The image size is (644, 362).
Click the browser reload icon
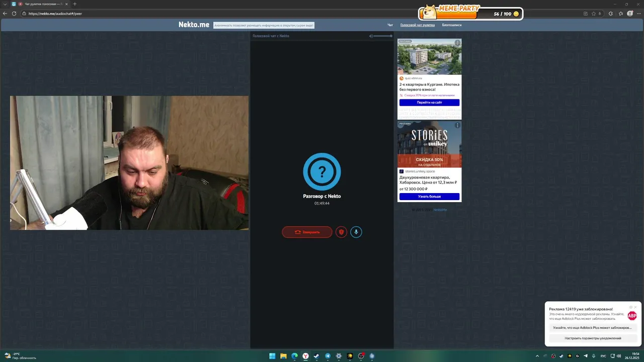14,14
